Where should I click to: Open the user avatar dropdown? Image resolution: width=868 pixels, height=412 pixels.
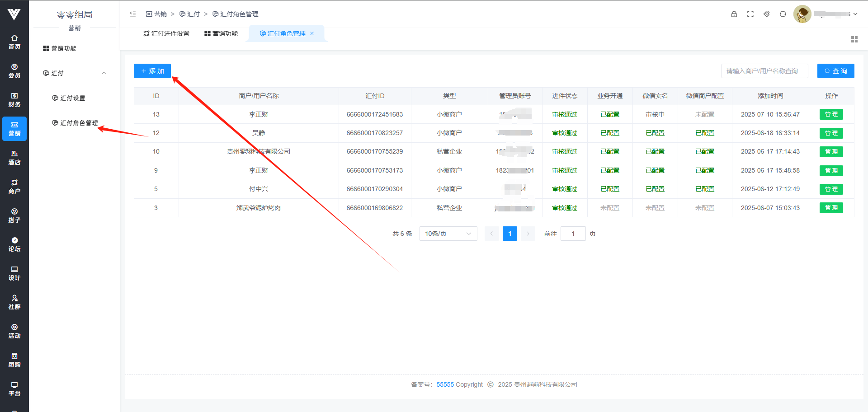click(802, 14)
